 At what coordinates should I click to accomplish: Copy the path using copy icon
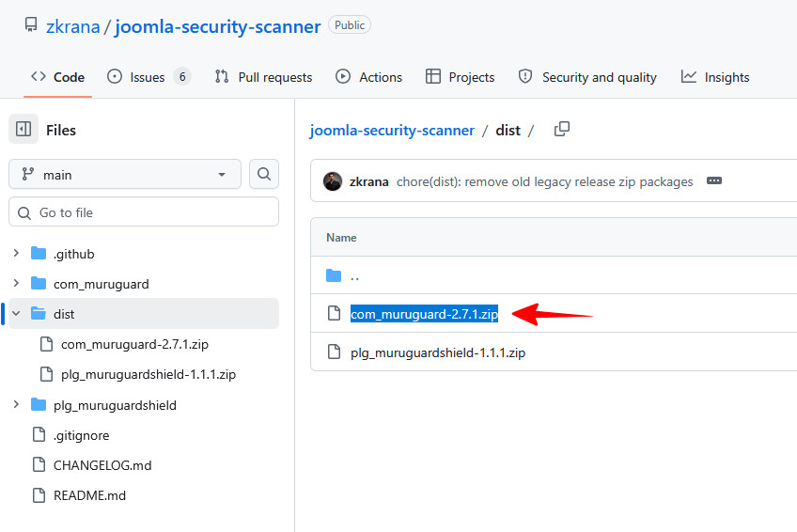click(x=562, y=129)
